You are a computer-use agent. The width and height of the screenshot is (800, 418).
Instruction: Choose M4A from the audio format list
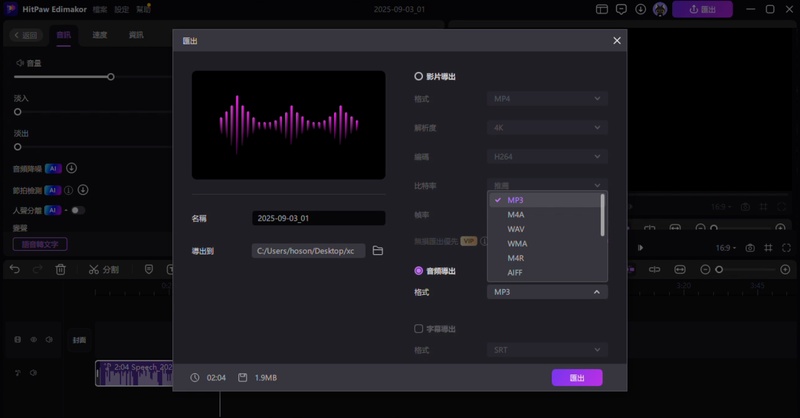pos(516,215)
